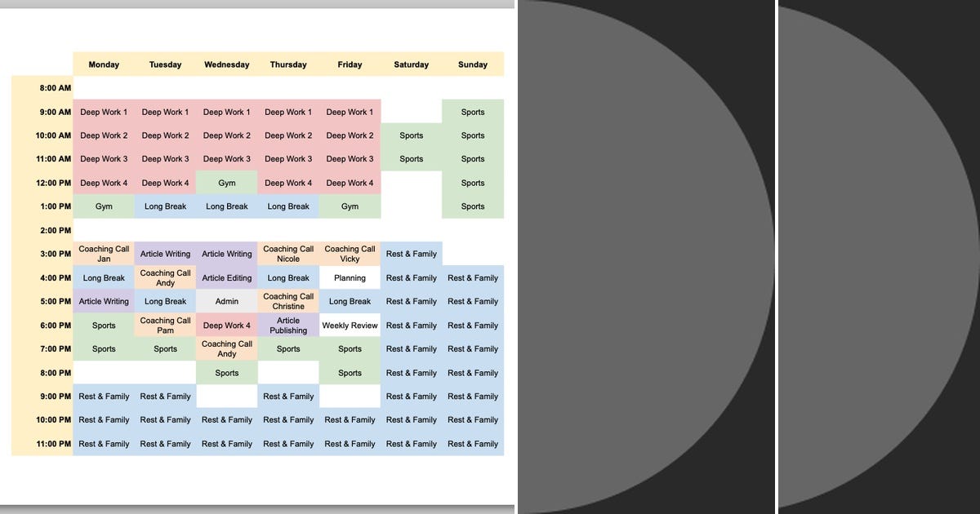This screenshot has width=980, height=514.
Task: Click the 11:00 PM time label
Action: coord(55,444)
